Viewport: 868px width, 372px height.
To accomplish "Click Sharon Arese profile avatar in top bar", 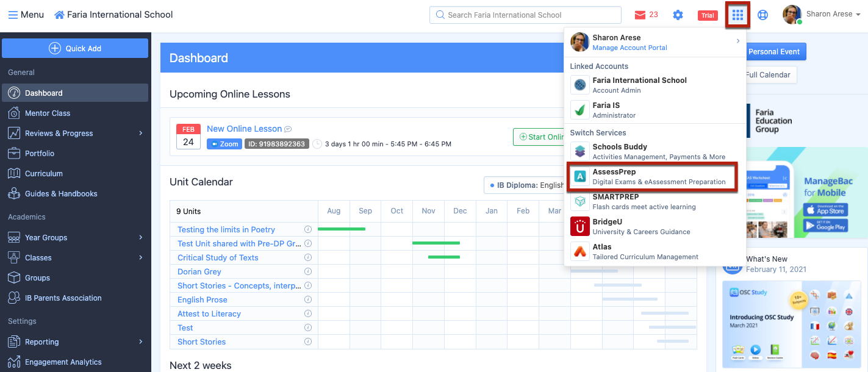I will pyautogui.click(x=792, y=15).
